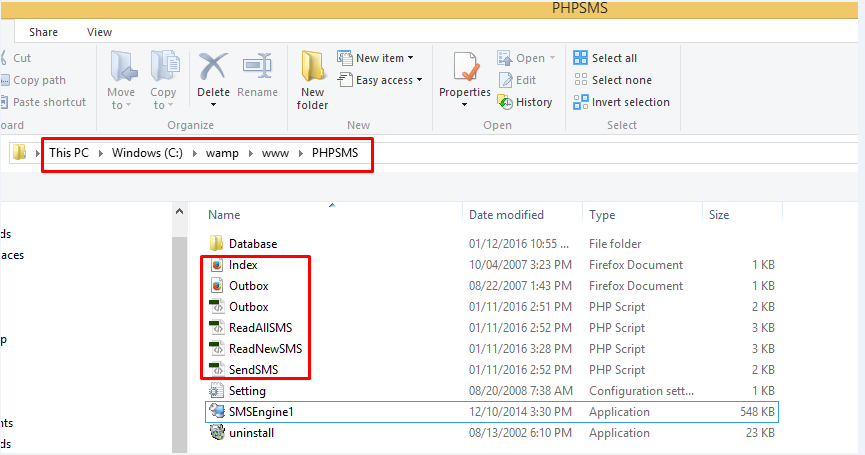Click the Copy to icon
The height and width of the screenshot is (455, 865).
click(x=163, y=68)
